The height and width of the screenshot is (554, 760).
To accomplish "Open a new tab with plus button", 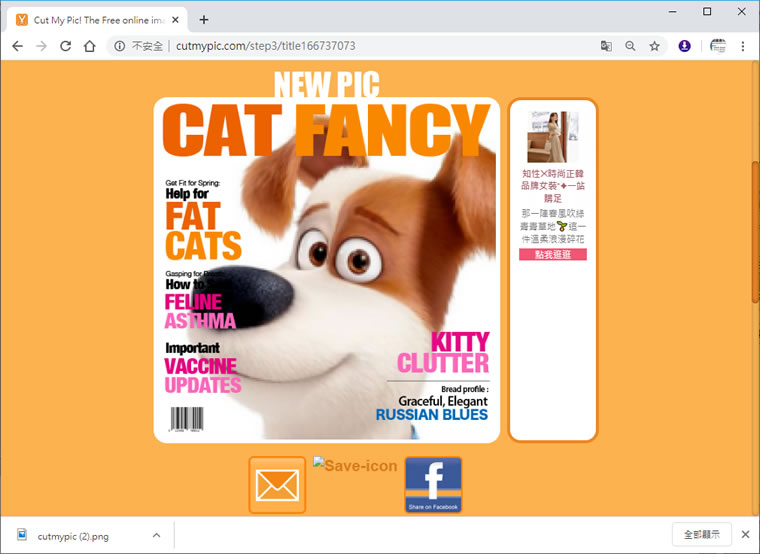I will (x=204, y=20).
